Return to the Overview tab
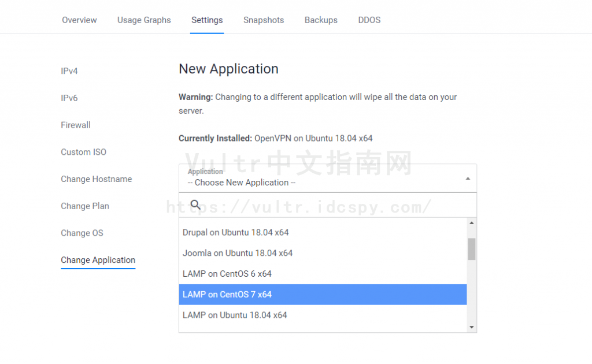Viewport: 592px width, 364px height. tap(79, 20)
